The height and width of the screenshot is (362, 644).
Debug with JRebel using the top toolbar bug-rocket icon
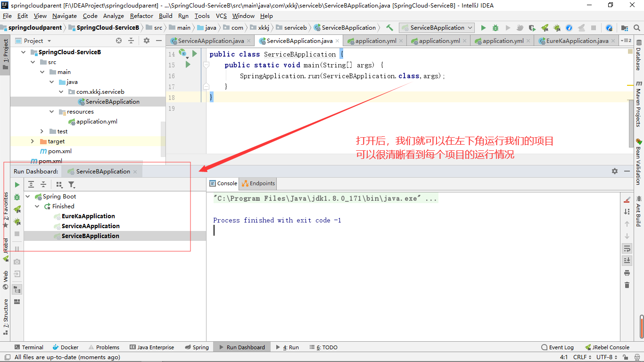(557, 28)
